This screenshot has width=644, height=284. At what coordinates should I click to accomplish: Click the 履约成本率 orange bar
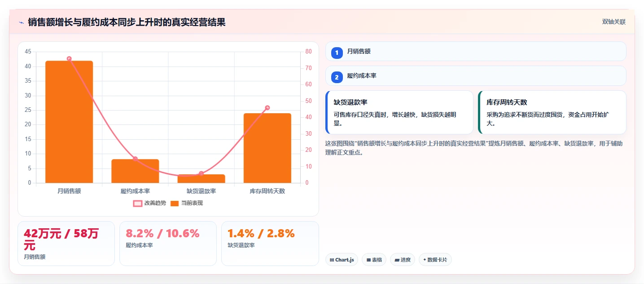click(x=135, y=171)
